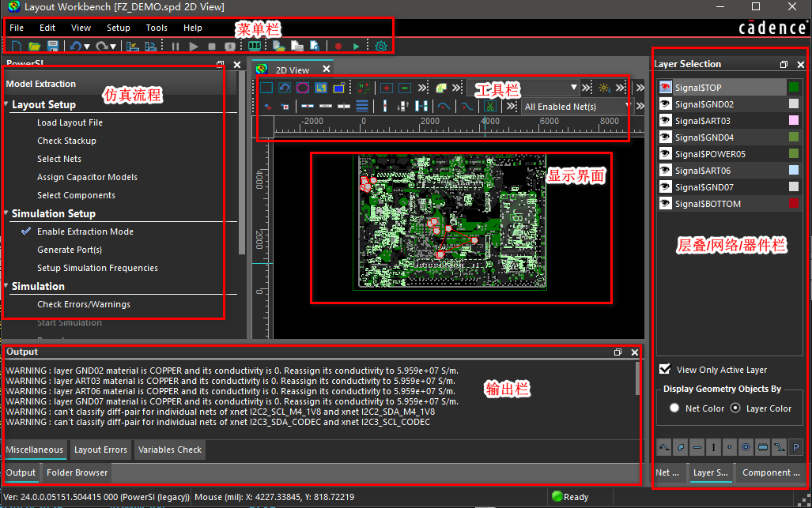The width and height of the screenshot is (812, 508).
Task: Click the green run macro icon
Action: (357, 47)
